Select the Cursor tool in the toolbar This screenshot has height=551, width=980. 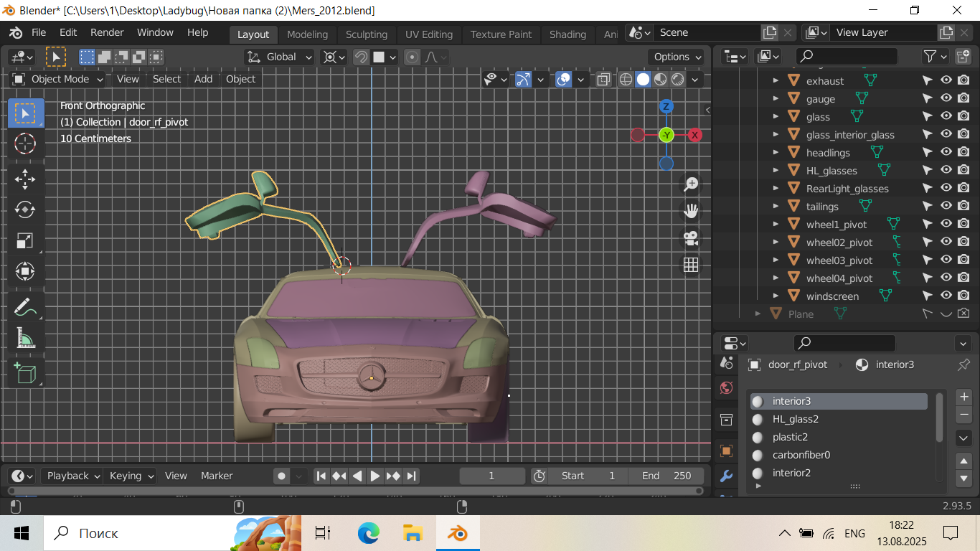(25, 143)
